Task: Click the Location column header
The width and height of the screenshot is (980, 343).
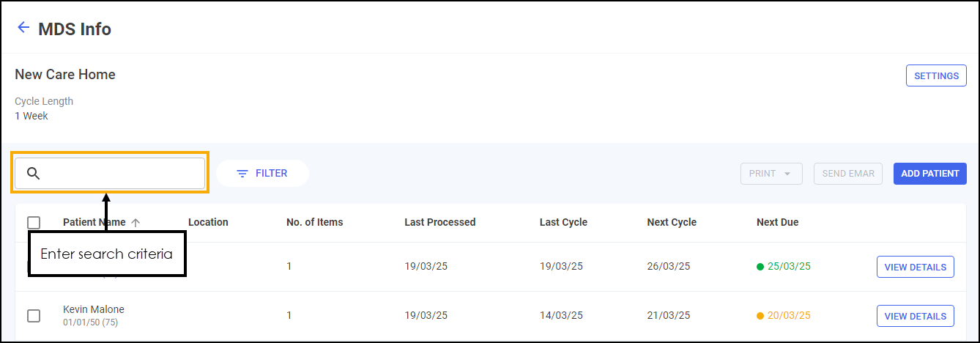Action: click(208, 222)
